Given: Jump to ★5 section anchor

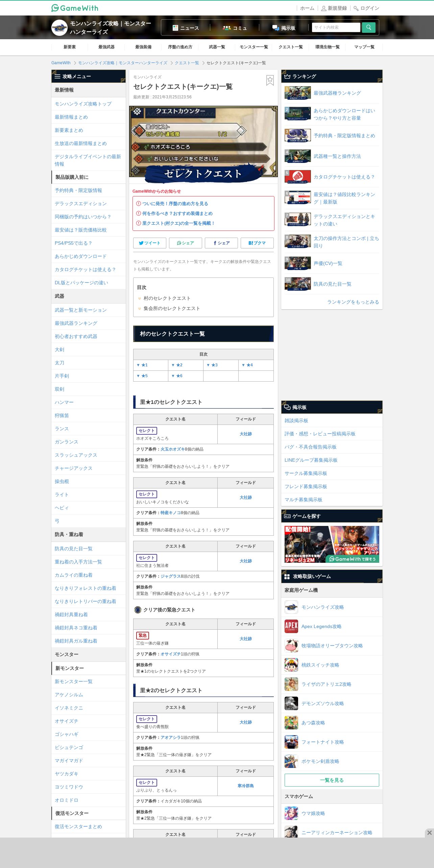Looking at the screenshot, I should 142,376.
